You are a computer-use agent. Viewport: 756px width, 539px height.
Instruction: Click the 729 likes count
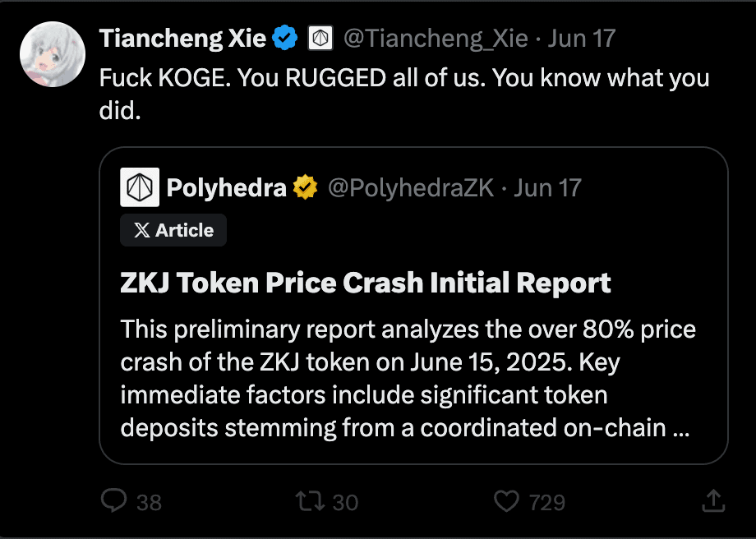tap(546, 502)
